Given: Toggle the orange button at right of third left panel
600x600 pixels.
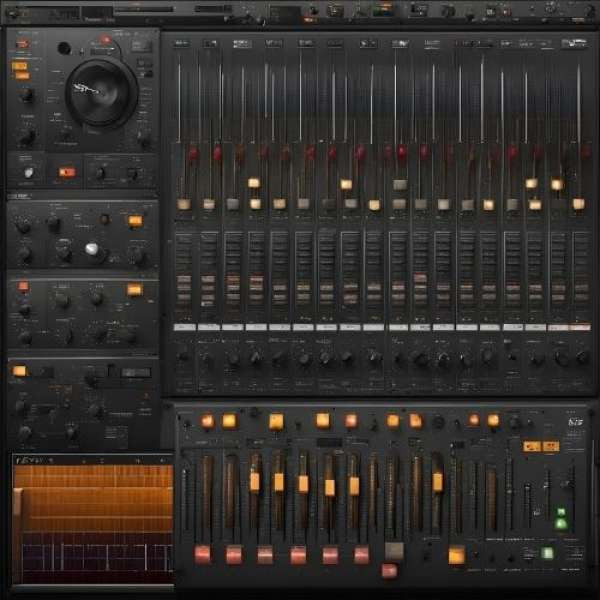Looking at the screenshot, I should pyautogui.click(x=134, y=289).
